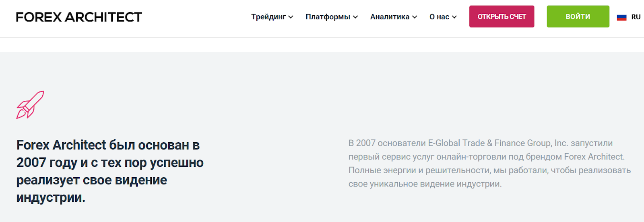
Task: Click the green ВОЙТИ button
Action: [x=578, y=17]
